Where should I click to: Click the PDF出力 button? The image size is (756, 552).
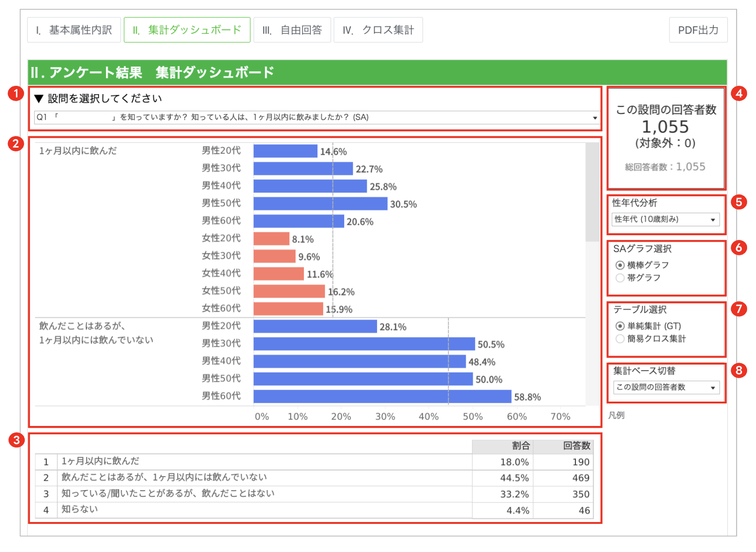[x=698, y=30]
